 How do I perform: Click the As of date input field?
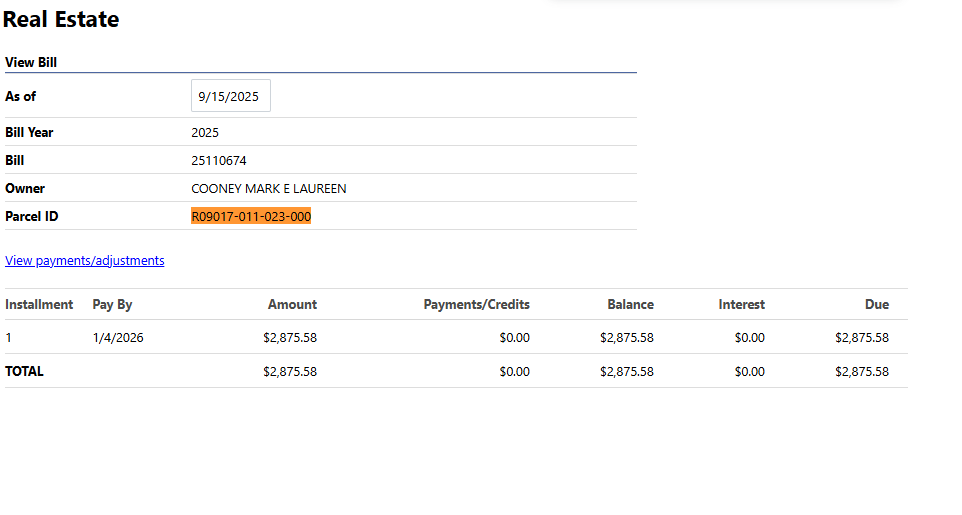[x=230, y=97]
